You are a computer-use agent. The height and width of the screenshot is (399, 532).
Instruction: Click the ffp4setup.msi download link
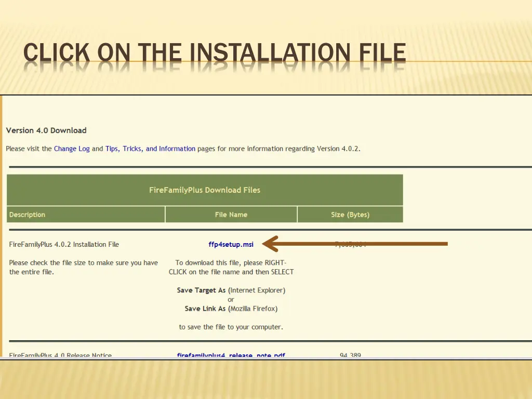click(x=231, y=244)
